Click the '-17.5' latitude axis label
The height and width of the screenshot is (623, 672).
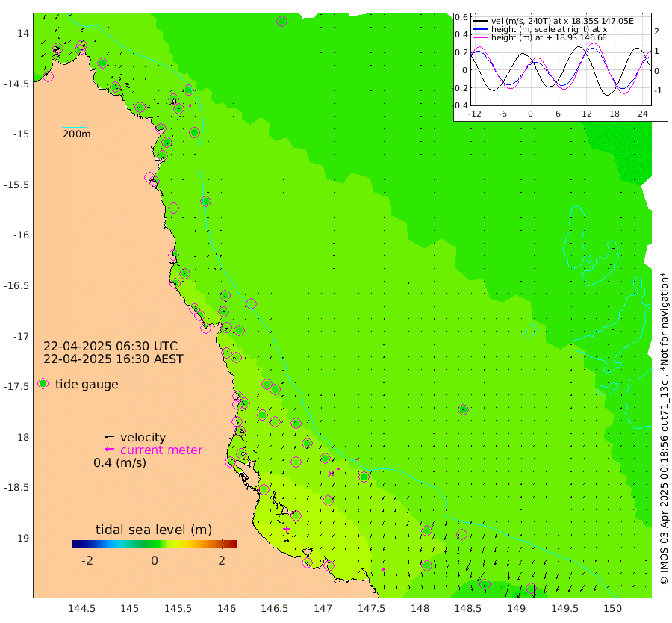click(x=16, y=386)
